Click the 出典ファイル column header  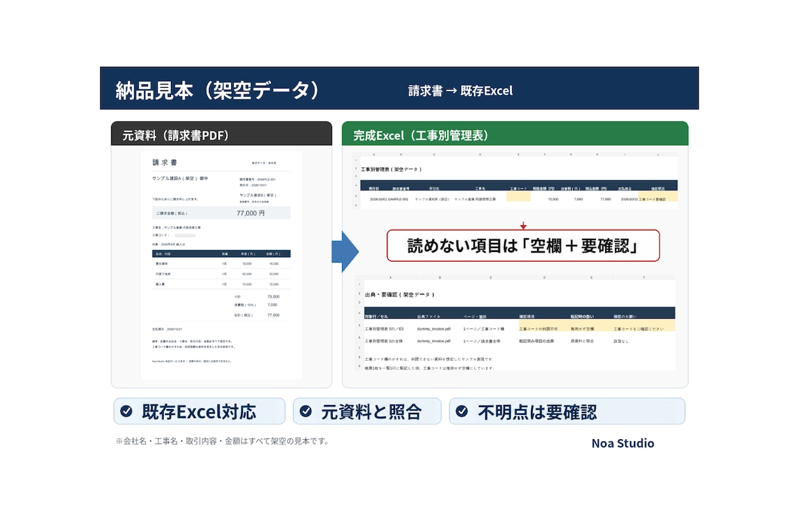pyautogui.click(x=428, y=317)
